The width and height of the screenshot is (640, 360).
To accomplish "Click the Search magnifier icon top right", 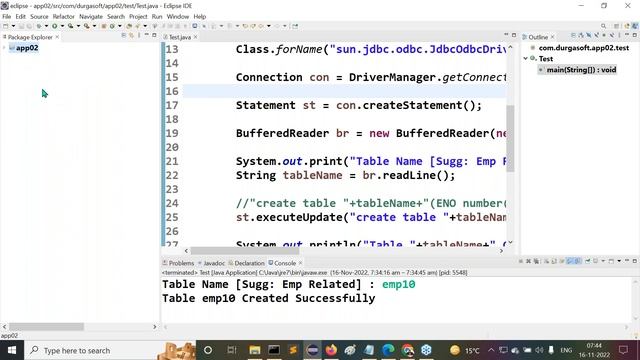I will click(x=604, y=26).
